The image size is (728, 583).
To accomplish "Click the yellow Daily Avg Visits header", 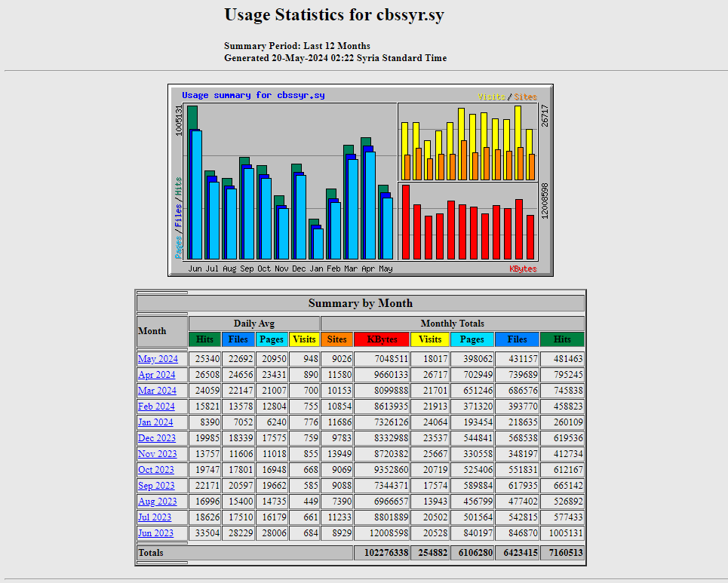I will pos(304,339).
